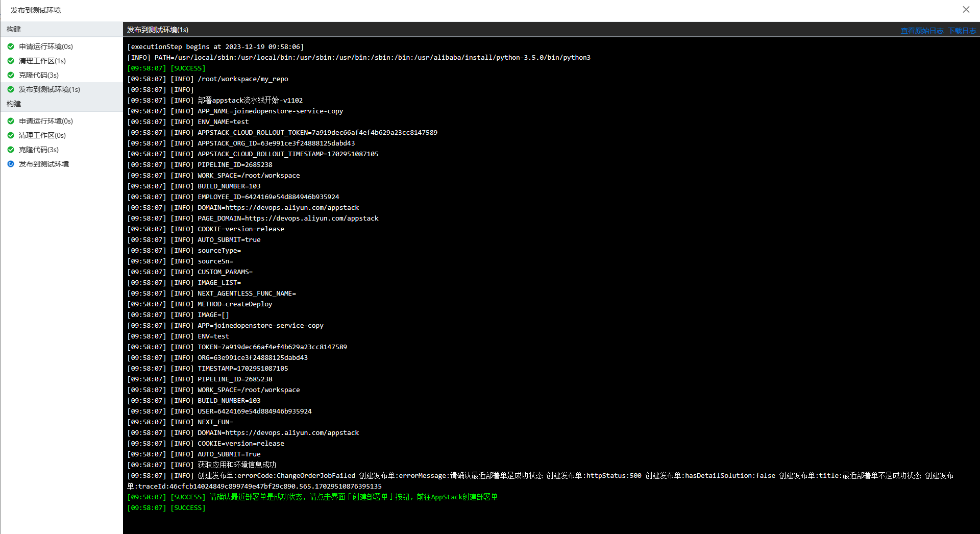
Task: Click green check icon beside 发布到测试环境(1s)
Action: click(x=11, y=89)
